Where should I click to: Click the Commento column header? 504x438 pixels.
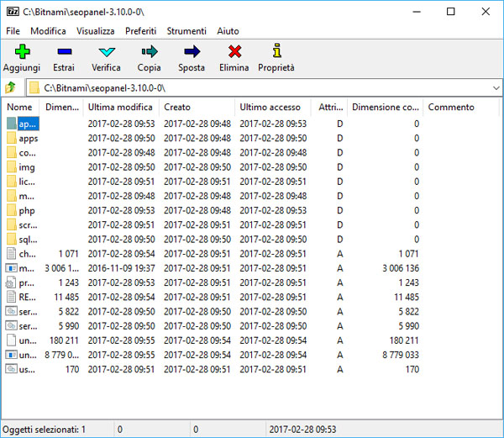coord(451,107)
